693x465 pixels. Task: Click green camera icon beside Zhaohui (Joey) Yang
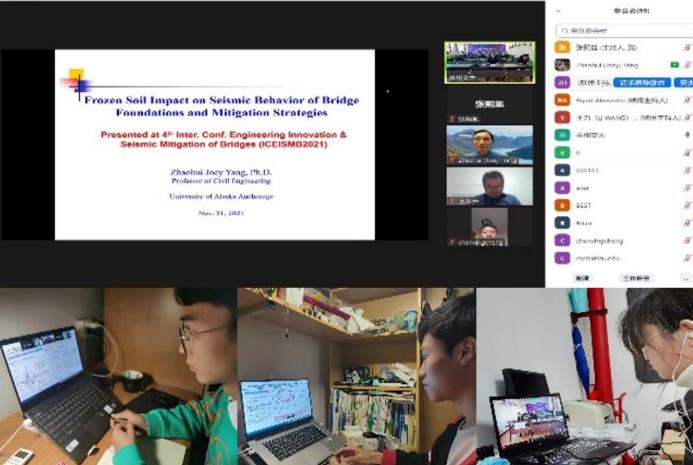pos(674,65)
